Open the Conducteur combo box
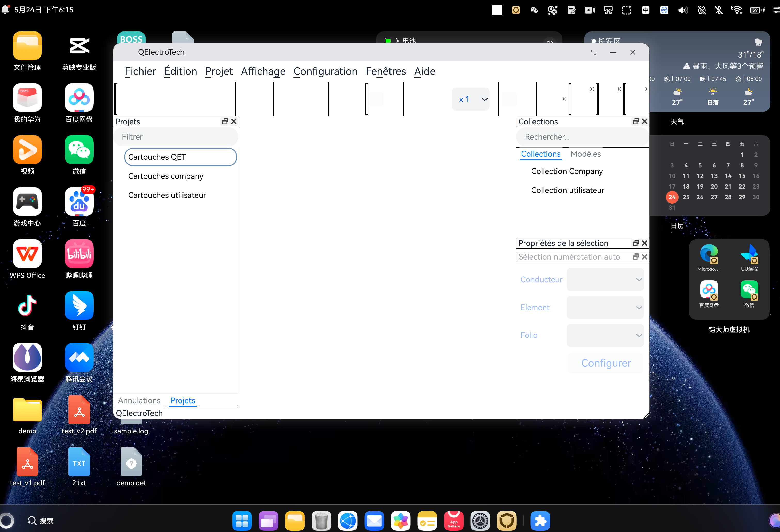Viewport: 780px width, 532px height. coord(605,279)
